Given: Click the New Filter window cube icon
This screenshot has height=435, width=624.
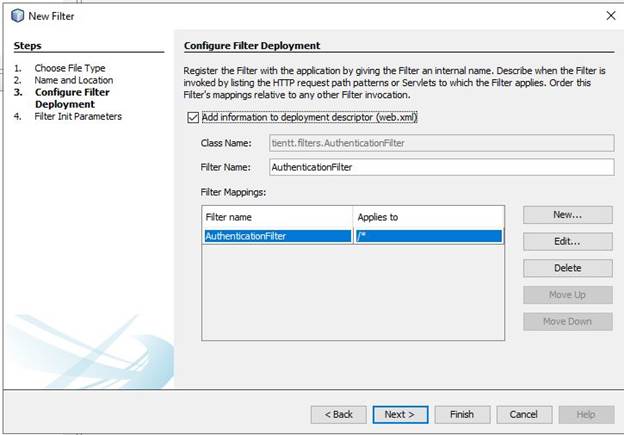Looking at the screenshot, I should (17, 16).
